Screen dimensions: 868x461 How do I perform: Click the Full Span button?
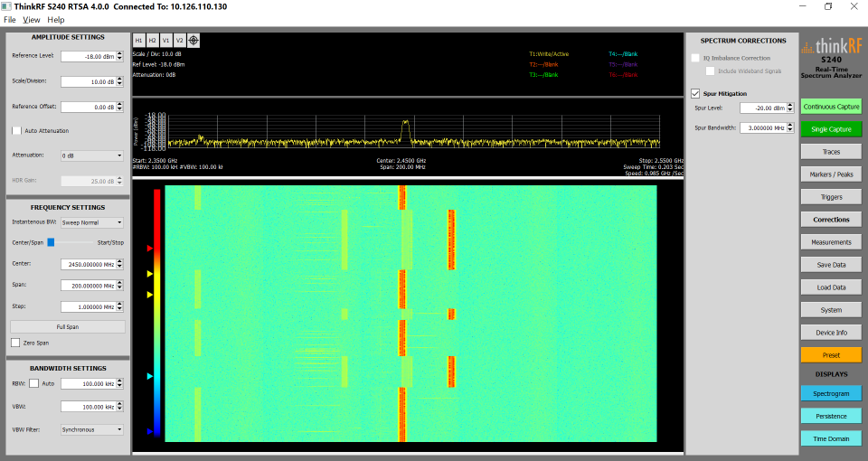(x=68, y=327)
